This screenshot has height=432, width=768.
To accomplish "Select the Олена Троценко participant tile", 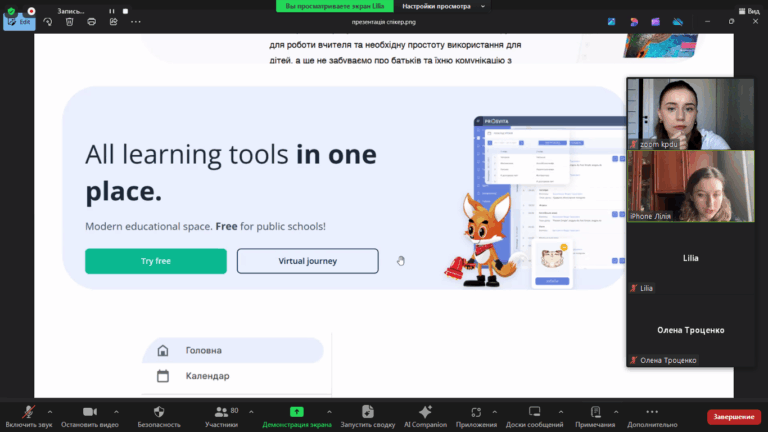I will click(x=691, y=330).
